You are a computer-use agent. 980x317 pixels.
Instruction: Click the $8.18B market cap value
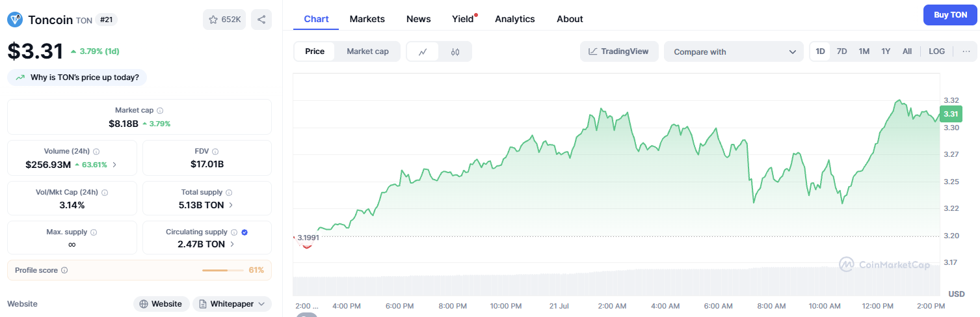(x=124, y=123)
